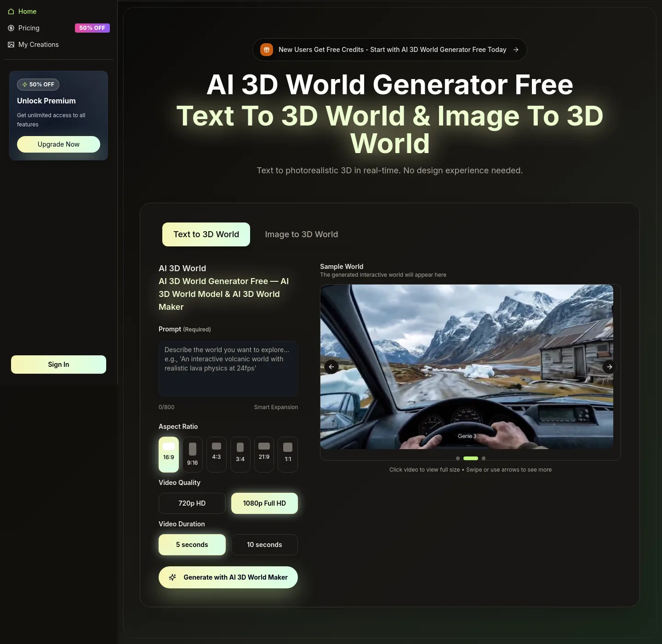Set video quality to 1080p Full HD
662x644 pixels.
pyautogui.click(x=264, y=503)
